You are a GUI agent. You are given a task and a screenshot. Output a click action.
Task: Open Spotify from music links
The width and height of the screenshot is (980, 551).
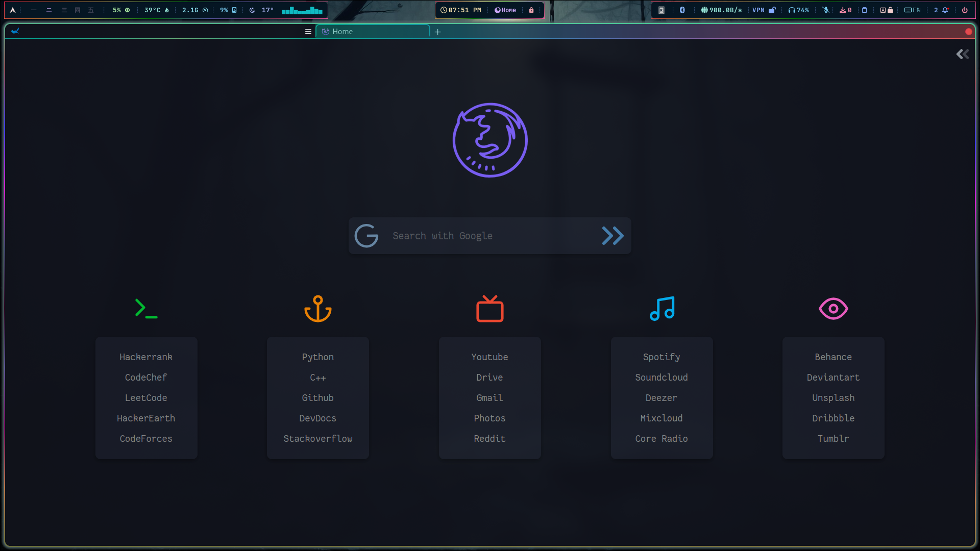661,357
